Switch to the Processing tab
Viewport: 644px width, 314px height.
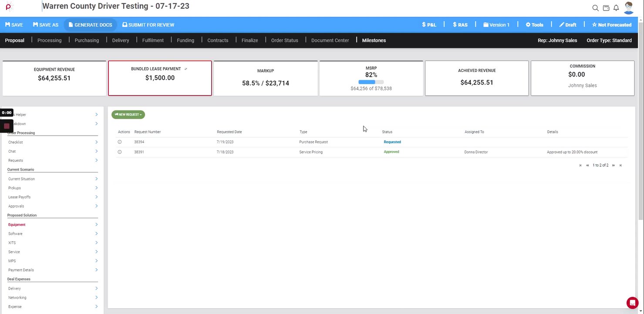click(x=50, y=40)
